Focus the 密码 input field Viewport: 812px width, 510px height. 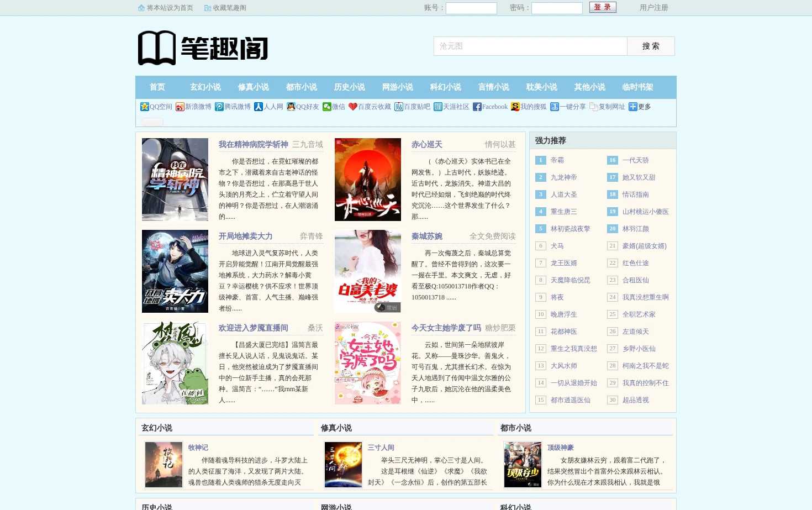click(x=557, y=8)
